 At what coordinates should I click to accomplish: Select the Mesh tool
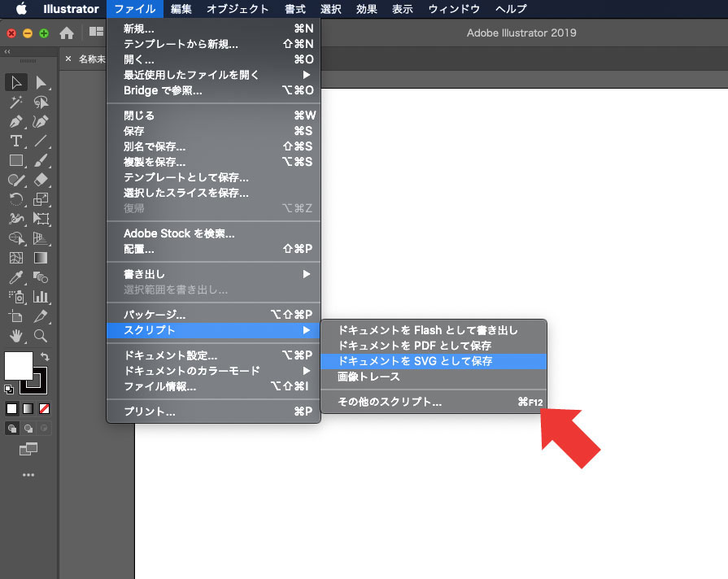[x=16, y=258]
